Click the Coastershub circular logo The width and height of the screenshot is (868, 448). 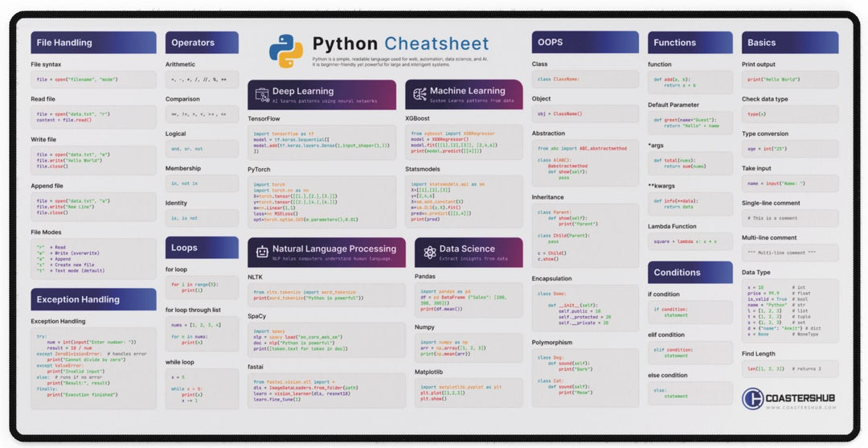point(752,398)
